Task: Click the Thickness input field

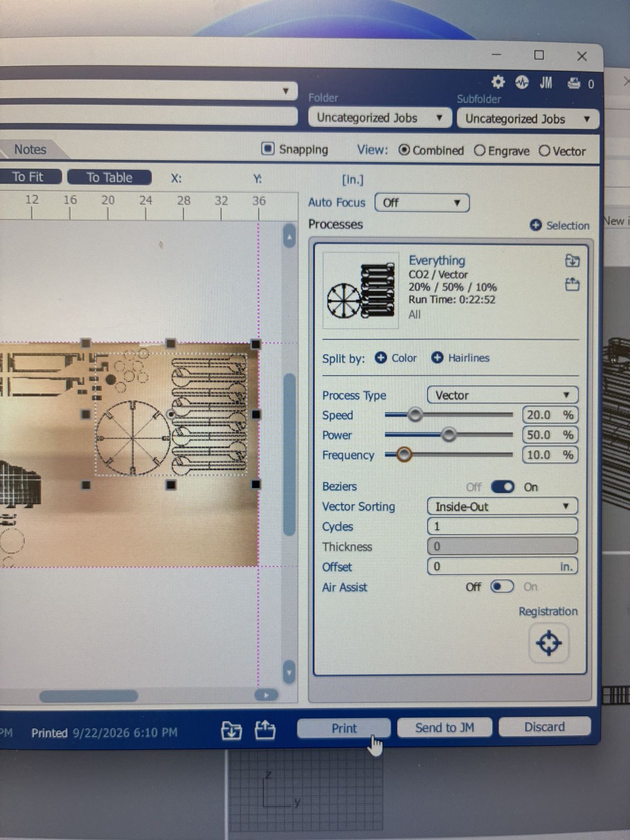Action: 502,546
